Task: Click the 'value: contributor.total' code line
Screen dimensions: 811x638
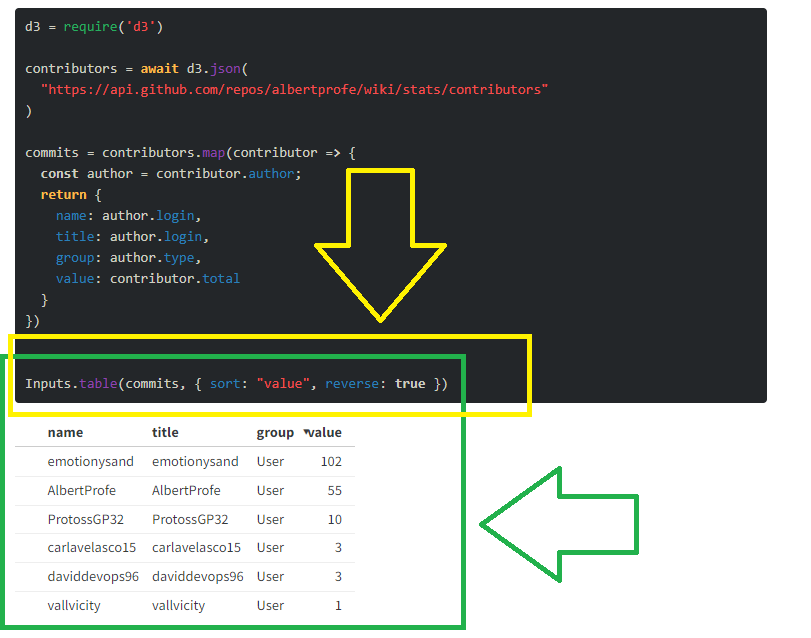Action: [148, 279]
